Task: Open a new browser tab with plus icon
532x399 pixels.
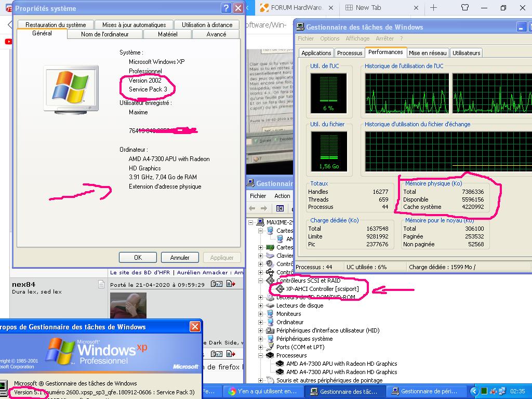Action: click(x=434, y=7)
